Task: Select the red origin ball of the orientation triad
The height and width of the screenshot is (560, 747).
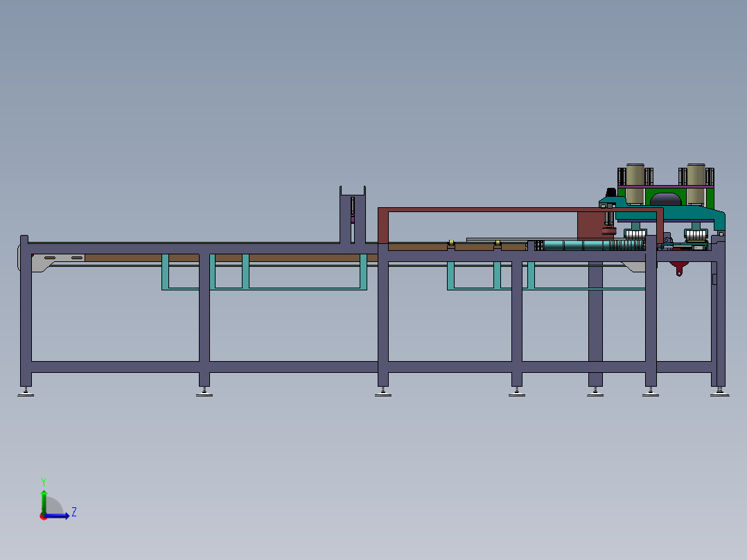Action: 44,516
